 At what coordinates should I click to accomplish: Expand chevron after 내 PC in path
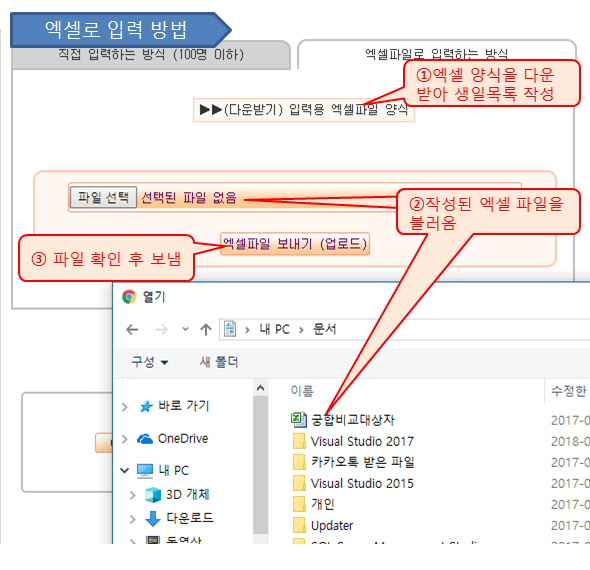pyautogui.click(x=301, y=330)
